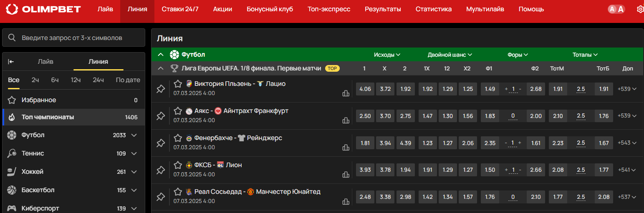Star Real Sociedad vs Manchester United as favorite
Image resolution: width=644 pixels, height=213 pixels.
coord(178,192)
